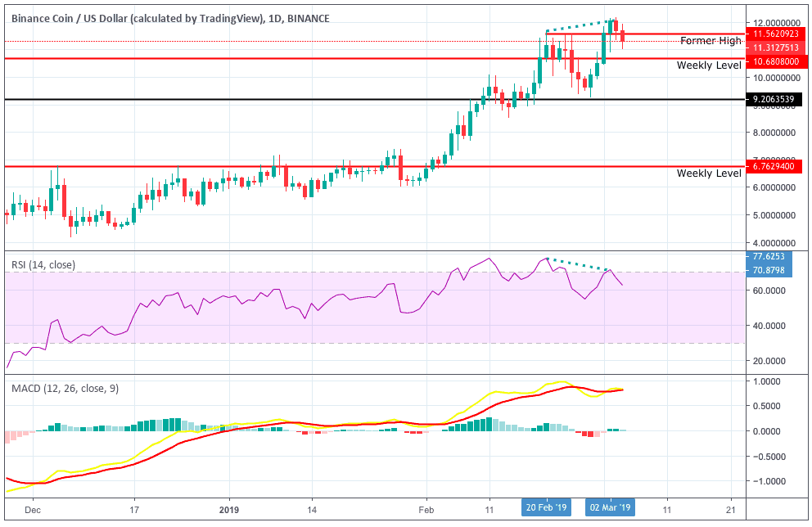Screen dimensions: 812x527
Task: Click the Dec label on time axis
Action: [x=34, y=507]
